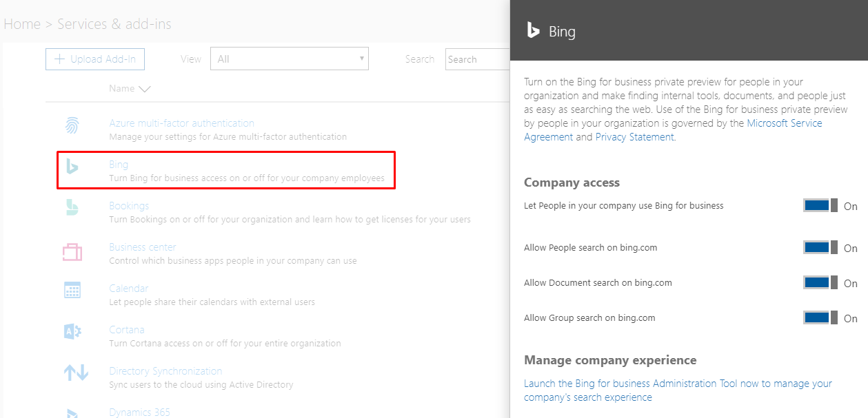
Task: Click 'Control which business apps' description
Action: pos(233,261)
